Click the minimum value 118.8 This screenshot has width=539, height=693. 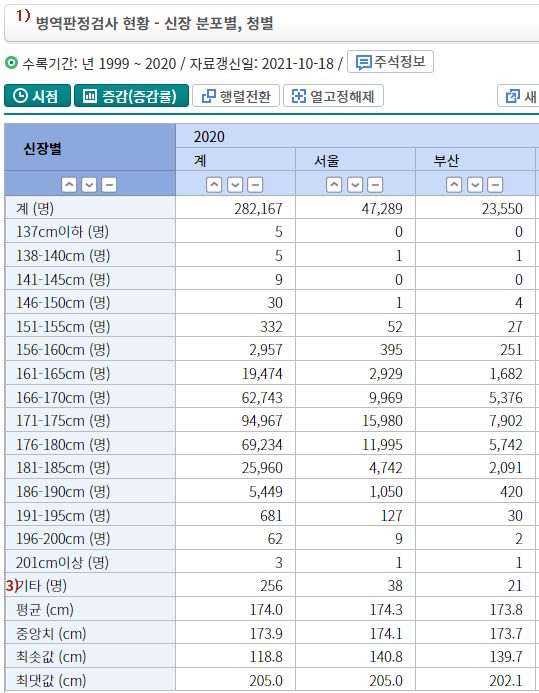point(266,657)
